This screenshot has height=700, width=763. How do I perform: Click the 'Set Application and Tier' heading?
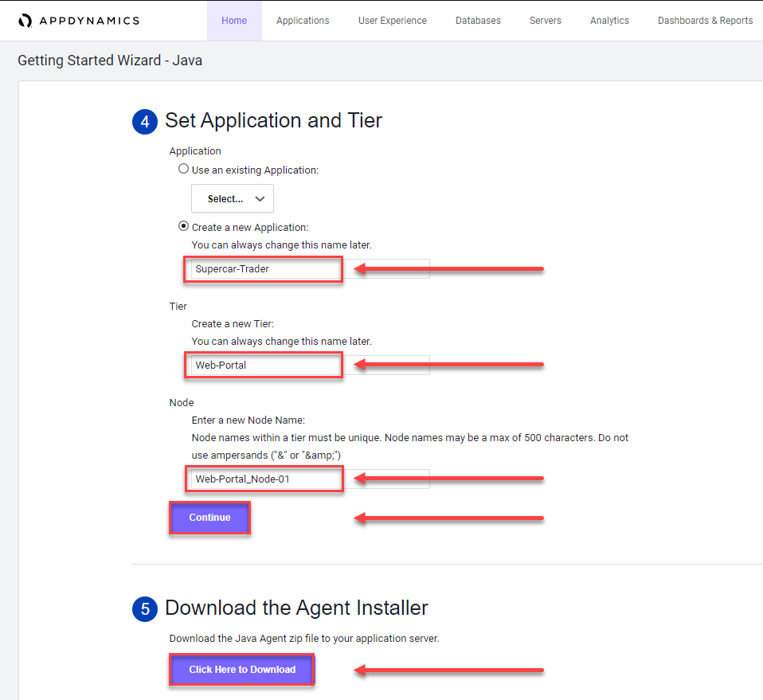pos(273,120)
